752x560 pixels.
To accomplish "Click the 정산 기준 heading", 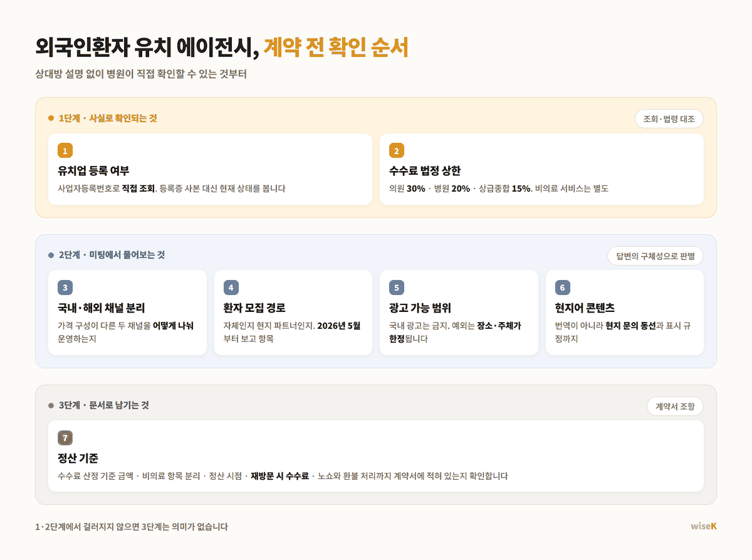I will pyautogui.click(x=78, y=458).
